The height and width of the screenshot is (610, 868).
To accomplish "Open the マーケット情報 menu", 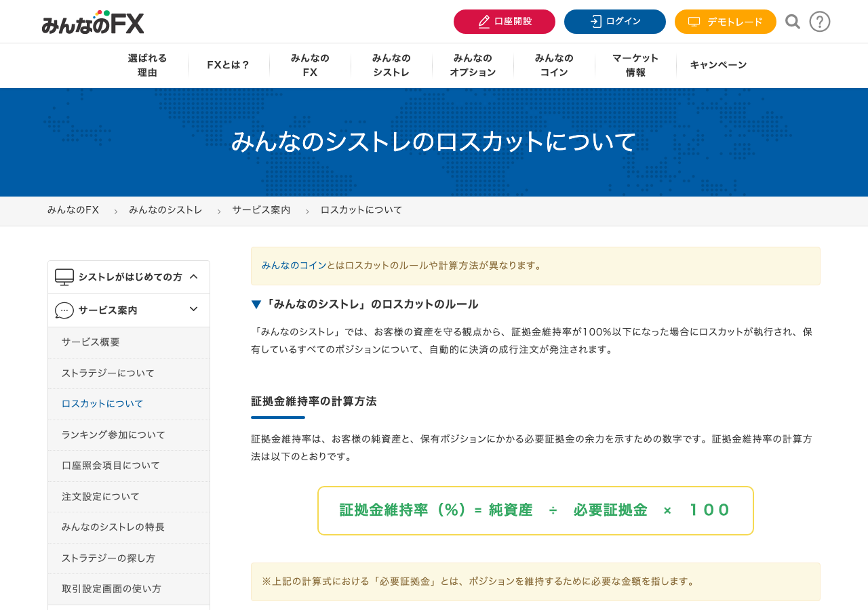I will point(635,65).
